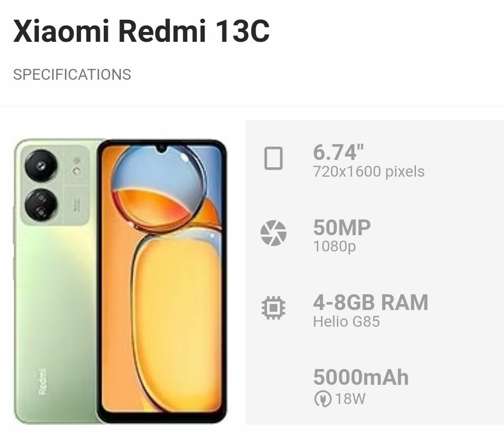The width and height of the screenshot is (504, 435).
Task: Click the Helio G85 chipset text
Action: pyautogui.click(x=347, y=321)
